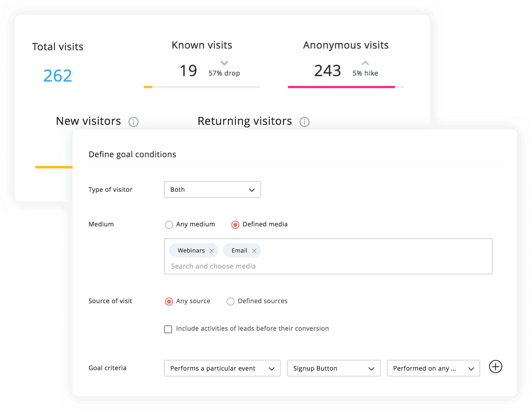Click the Source of visit label
The height and width of the screenshot is (411, 532).
tap(110, 301)
